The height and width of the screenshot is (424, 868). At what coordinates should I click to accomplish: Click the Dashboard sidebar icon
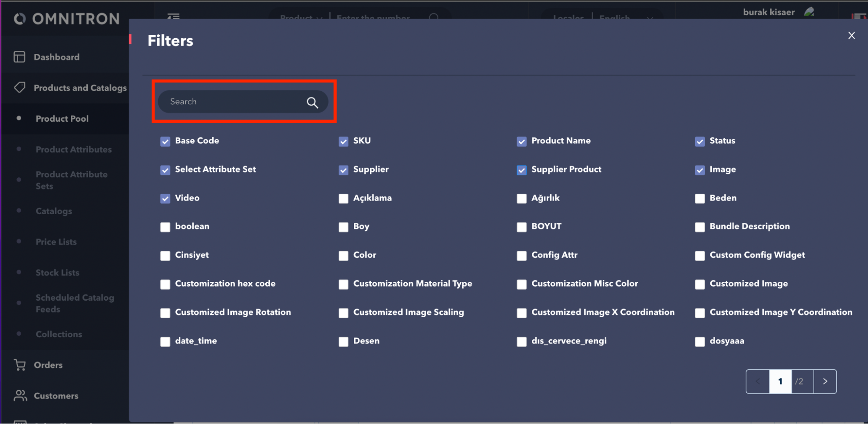tap(20, 57)
